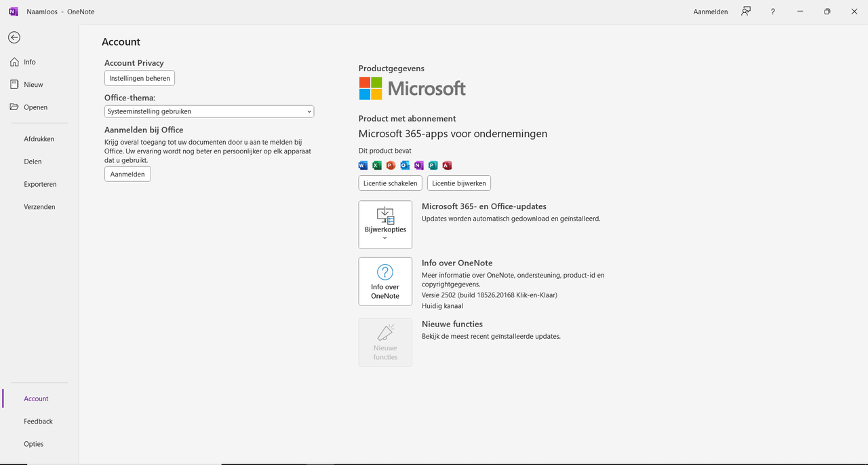Click the Licentie schakelen button

pyautogui.click(x=390, y=183)
